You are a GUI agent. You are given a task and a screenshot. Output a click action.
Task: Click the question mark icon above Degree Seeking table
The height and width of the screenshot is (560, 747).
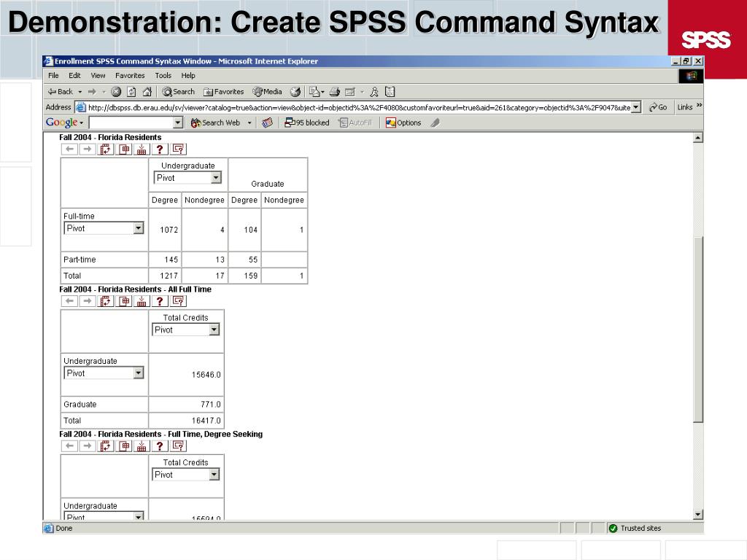160,446
